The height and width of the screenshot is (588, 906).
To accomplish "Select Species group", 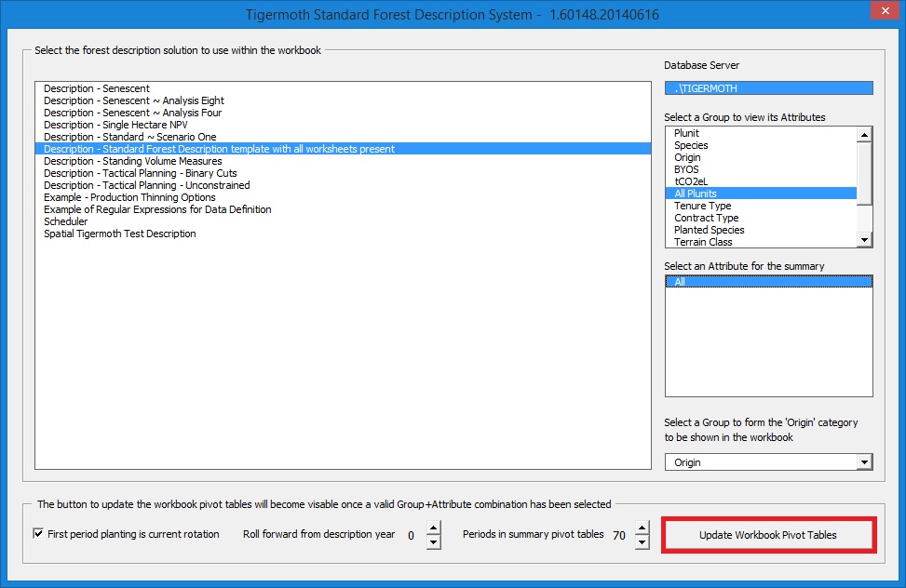I will [761, 145].
